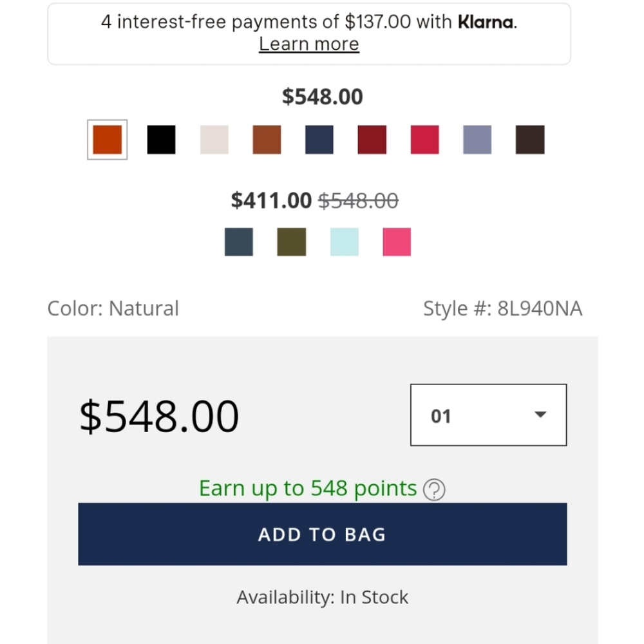This screenshot has height=644, width=644.
Task: Pick the dark burgundy color swatch
Action: (372, 140)
